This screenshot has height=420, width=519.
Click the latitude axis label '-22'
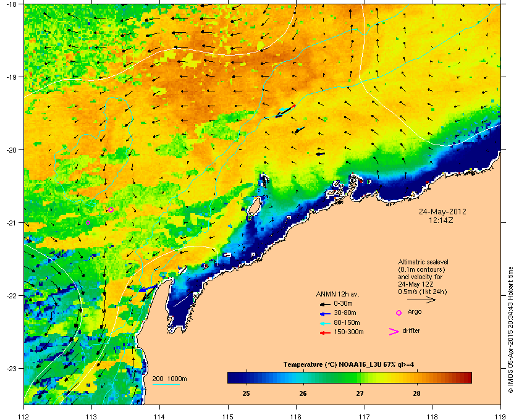click(x=11, y=296)
